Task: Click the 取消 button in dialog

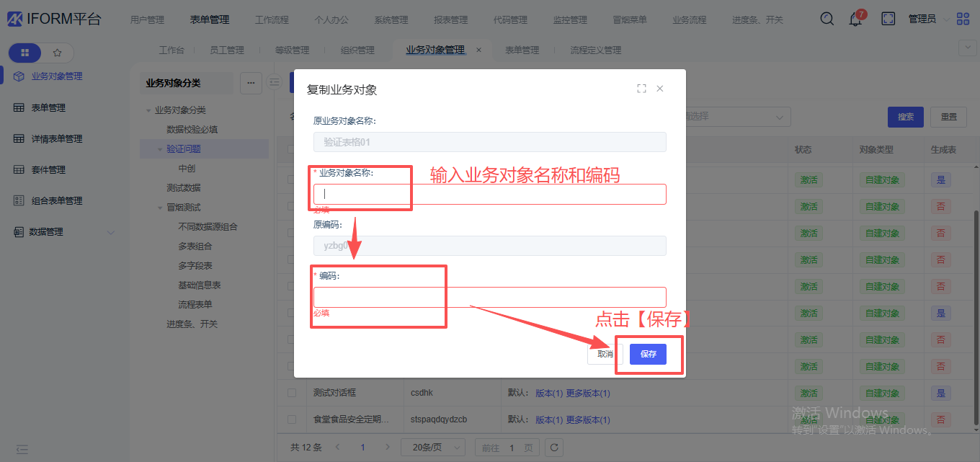Action: coord(605,354)
